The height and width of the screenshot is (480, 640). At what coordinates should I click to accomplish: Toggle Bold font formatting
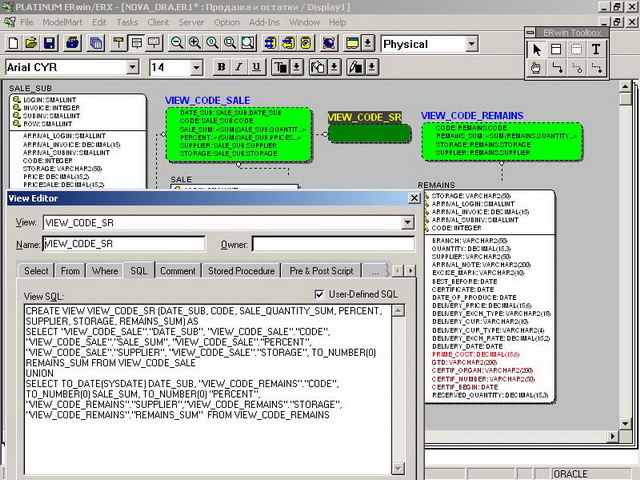pos(222,67)
